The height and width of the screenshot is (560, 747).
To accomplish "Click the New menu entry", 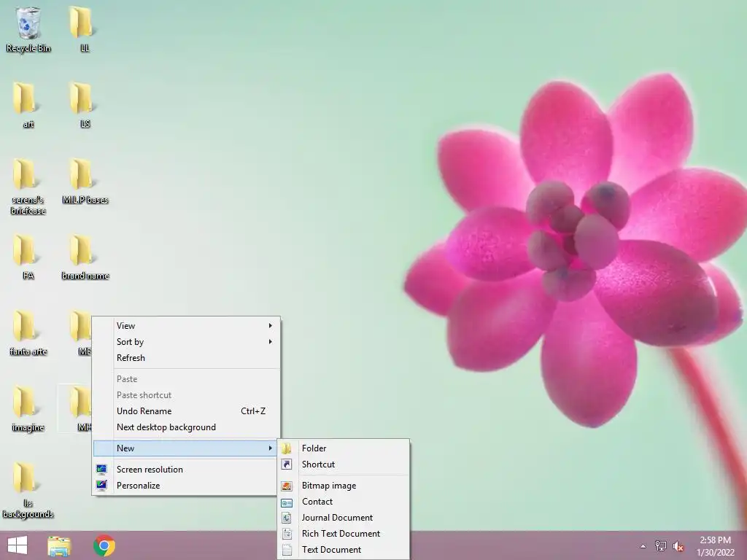I will click(185, 448).
